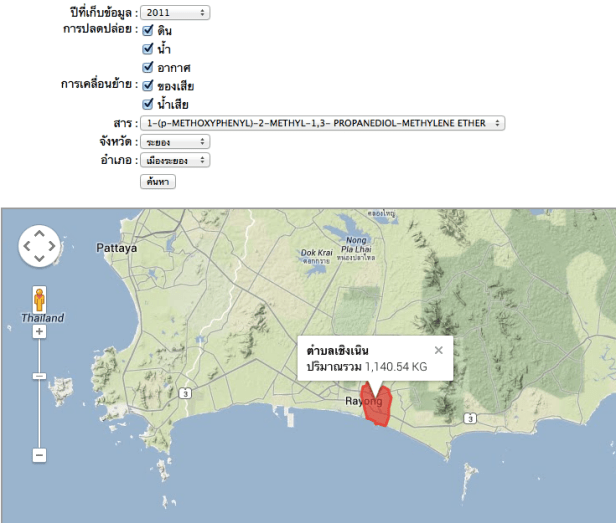Toggle the น้ำเสีย checkbox
616x523 pixels.
(148, 103)
